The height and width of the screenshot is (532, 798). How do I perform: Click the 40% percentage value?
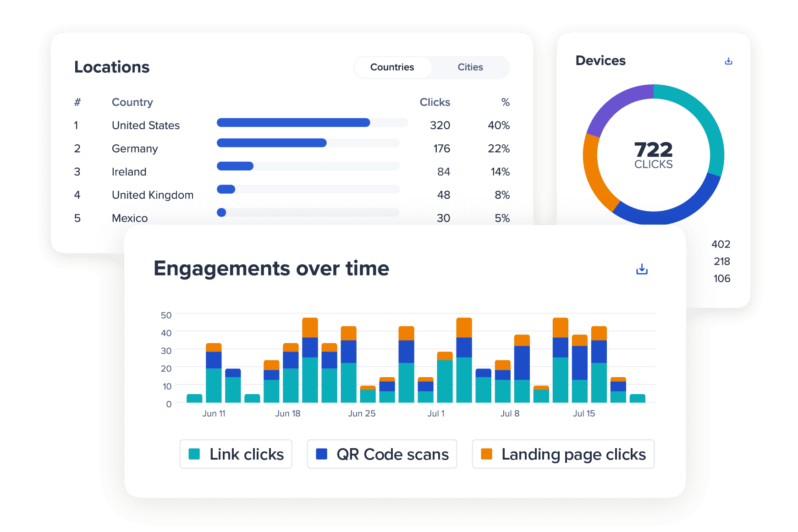click(x=499, y=126)
